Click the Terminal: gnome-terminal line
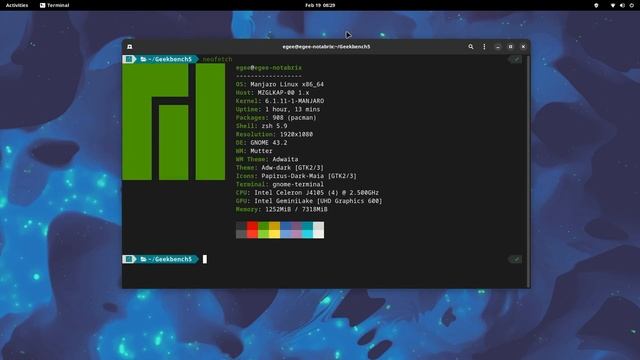This screenshot has width=640, height=360. pos(280,184)
